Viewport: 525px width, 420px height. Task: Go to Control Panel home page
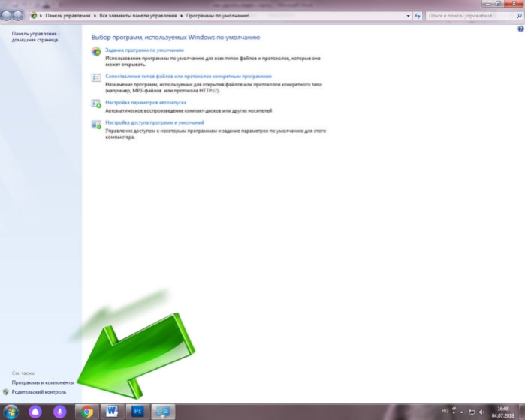point(35,37)
